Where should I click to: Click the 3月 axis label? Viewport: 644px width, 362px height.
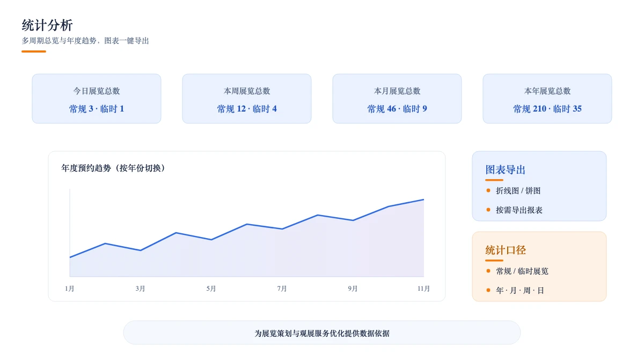pos(141,289)
